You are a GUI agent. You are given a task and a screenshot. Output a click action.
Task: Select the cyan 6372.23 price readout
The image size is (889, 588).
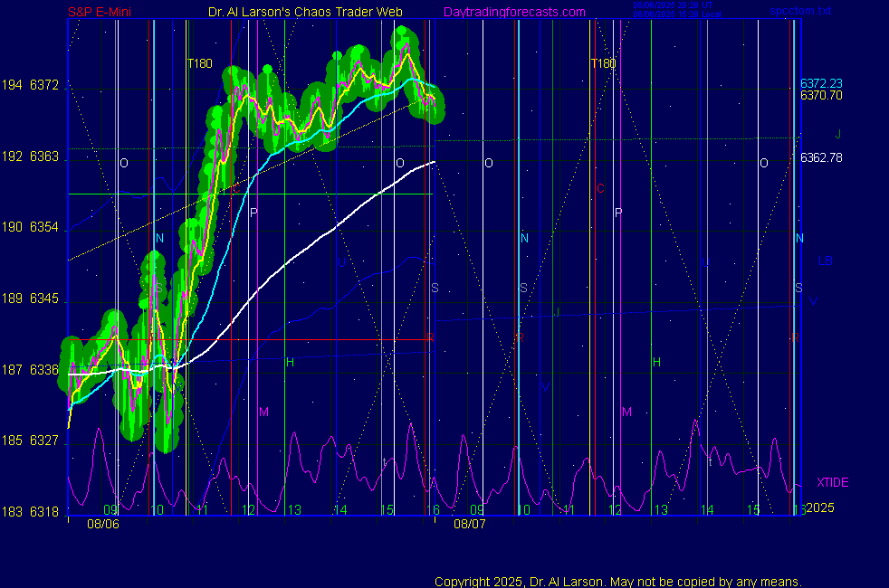[821, 83]
